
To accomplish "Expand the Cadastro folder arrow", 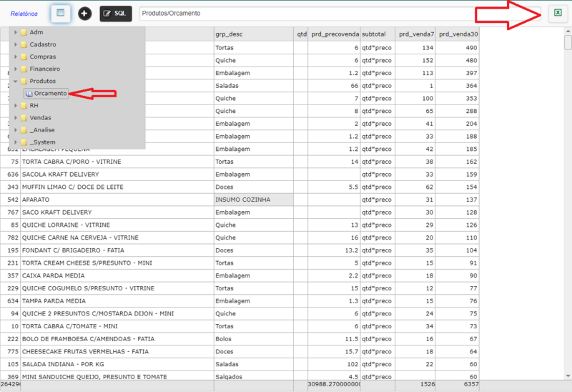I will coord(16,44).
